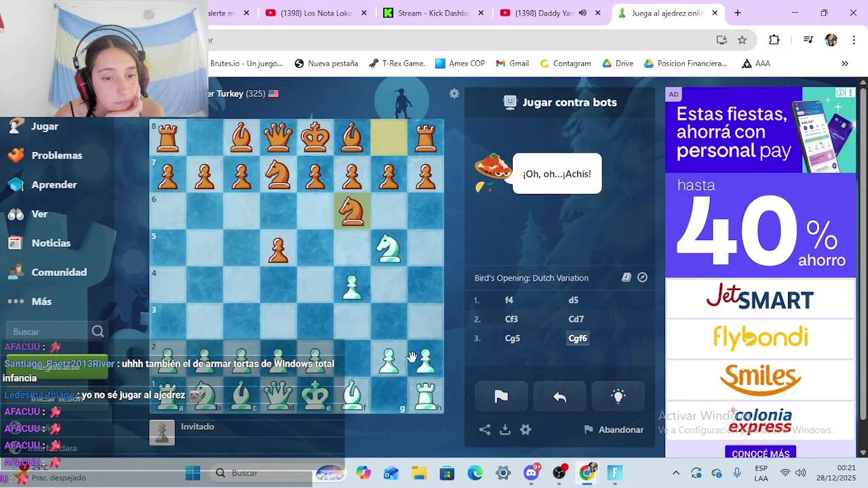Select move Cd7 in move list

(576, 319)
